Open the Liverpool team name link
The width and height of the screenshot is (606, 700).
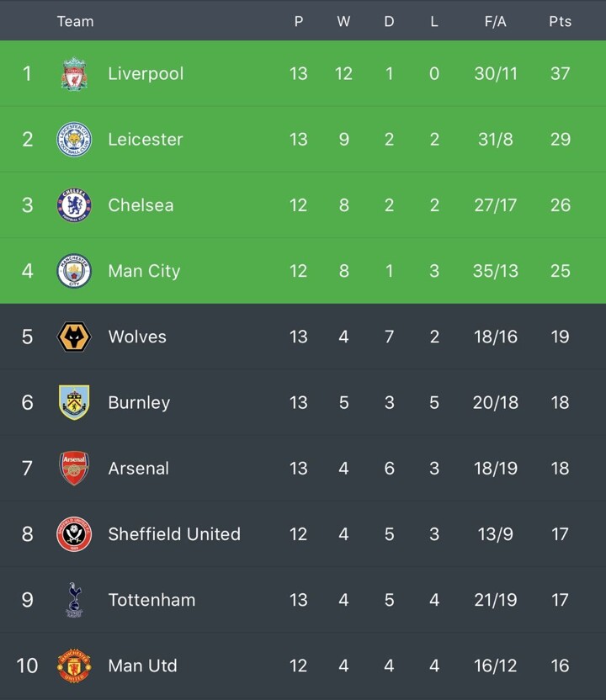(x=146, y=74)
